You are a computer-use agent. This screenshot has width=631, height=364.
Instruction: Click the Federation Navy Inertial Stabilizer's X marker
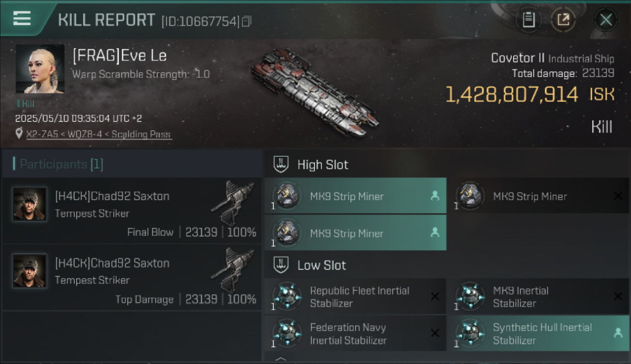(x=435, y=333)
